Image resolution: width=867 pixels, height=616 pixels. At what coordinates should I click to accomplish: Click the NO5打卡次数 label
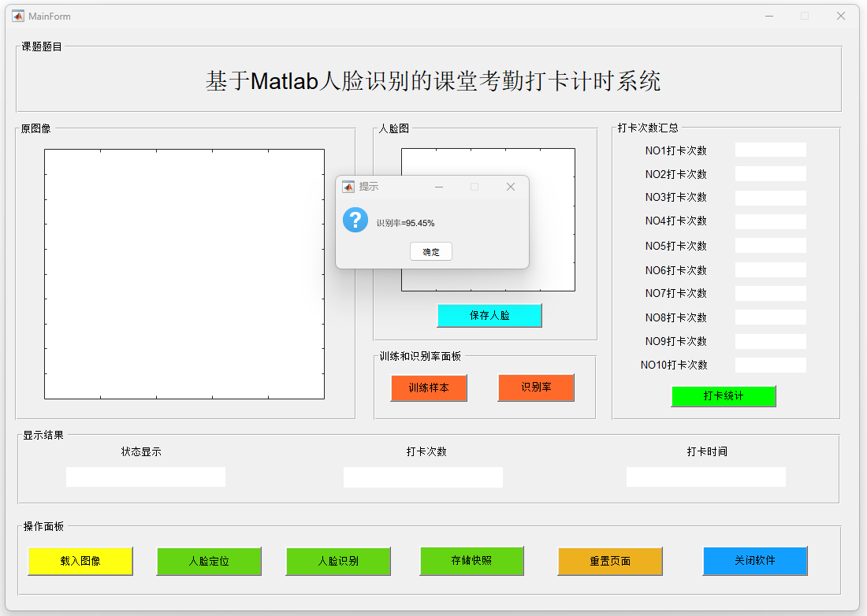tap(675, 246)
